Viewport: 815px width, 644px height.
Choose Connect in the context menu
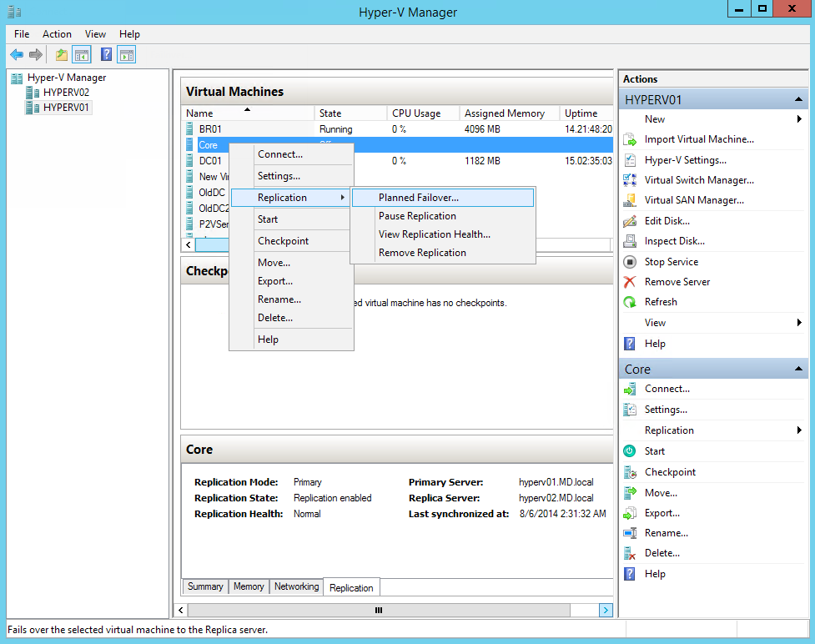[x=292, y=154]
